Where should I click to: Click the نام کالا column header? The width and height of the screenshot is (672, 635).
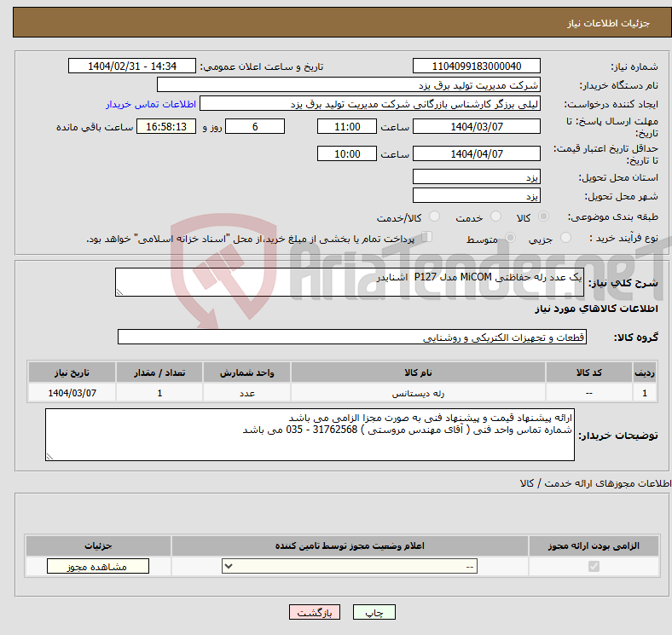point(418,372)
